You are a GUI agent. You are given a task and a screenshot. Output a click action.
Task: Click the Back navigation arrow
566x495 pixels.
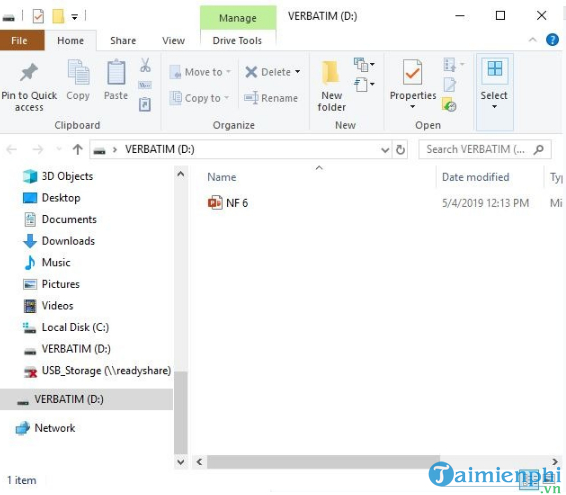12,149
